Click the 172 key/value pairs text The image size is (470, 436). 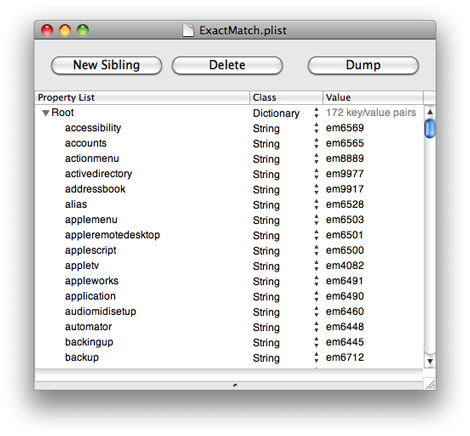tap(371, 113)
